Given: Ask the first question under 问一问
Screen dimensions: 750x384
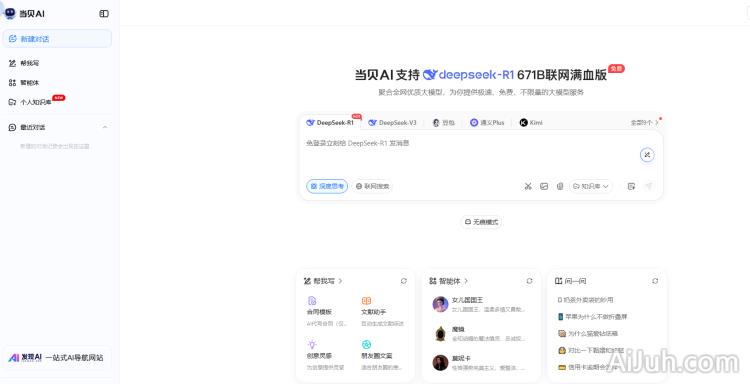Looking at the screenshot, I should 585,300.
